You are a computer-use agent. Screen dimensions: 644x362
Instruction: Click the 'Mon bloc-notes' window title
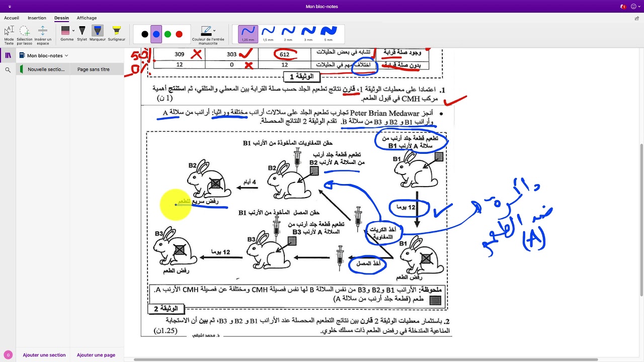tap(322, 7)
